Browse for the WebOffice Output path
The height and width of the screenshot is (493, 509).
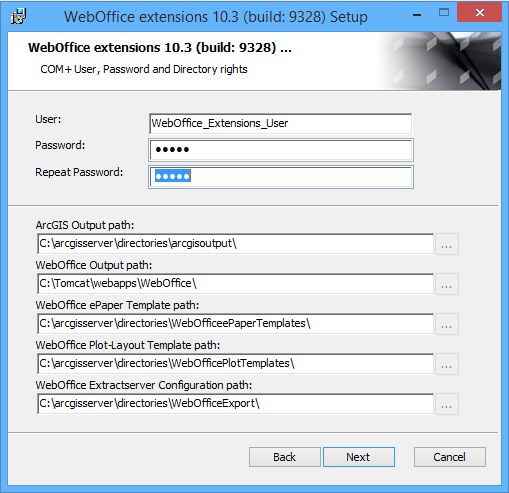(447, 284)
